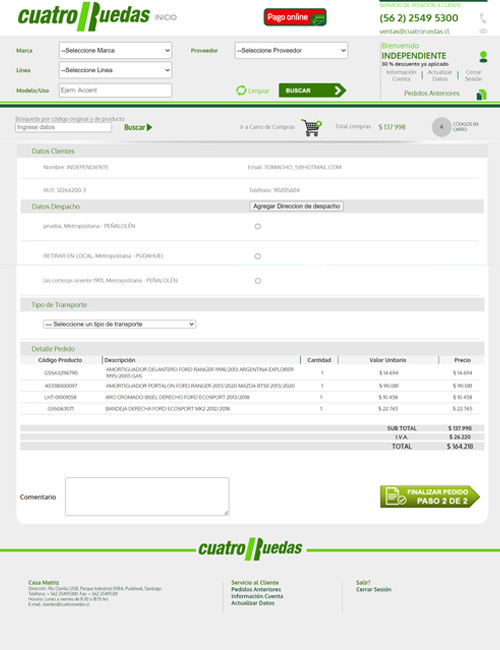Click the Pedidos Anteriores document icon
The height and width of the screenshot is (650, 500).
click(x=481, y=95)
